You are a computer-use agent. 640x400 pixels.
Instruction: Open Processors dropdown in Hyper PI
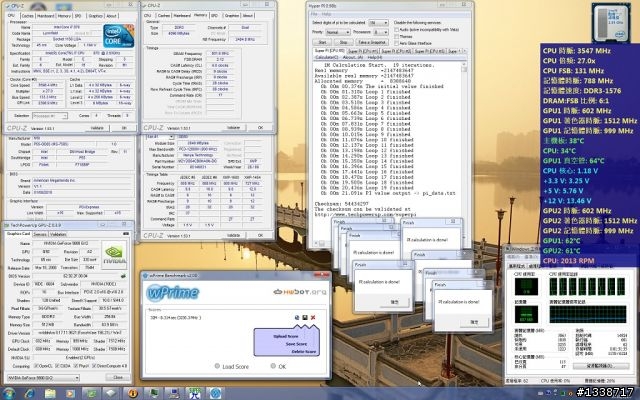pyautogui.click(x=380, y=32)
